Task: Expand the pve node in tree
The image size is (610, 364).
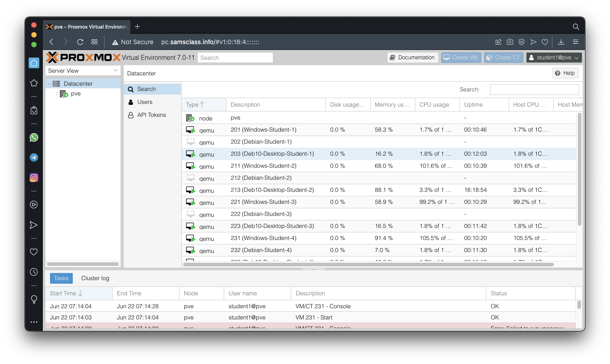Action: (x=57, y=94)
